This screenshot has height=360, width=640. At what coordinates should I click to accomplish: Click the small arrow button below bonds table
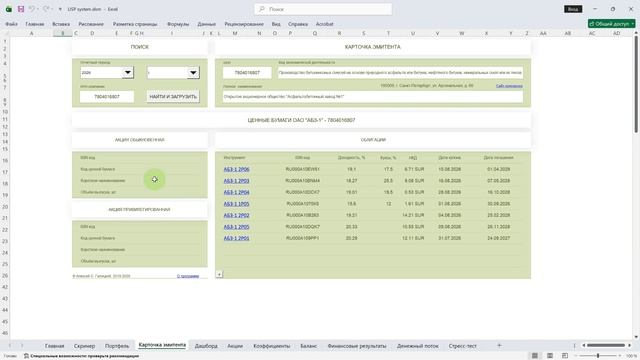click(219, 274)
